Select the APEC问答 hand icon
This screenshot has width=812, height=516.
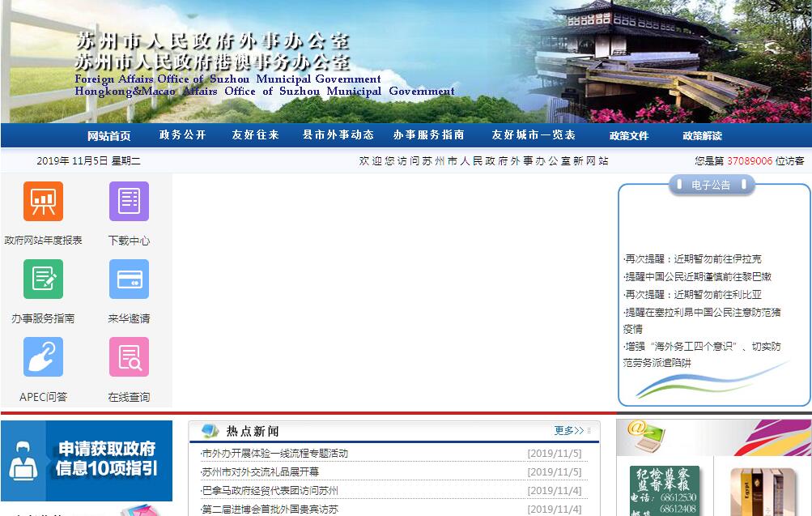[x=43, y=357]
